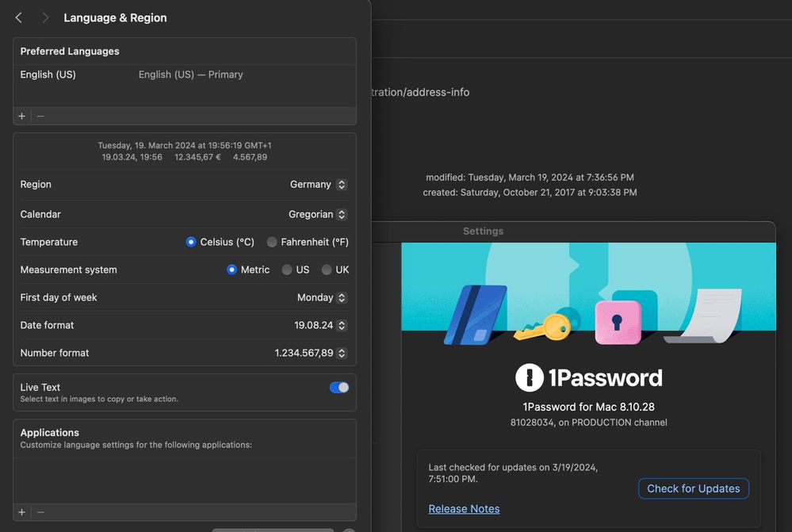Click the Last checked for updates text

point(513,473)
